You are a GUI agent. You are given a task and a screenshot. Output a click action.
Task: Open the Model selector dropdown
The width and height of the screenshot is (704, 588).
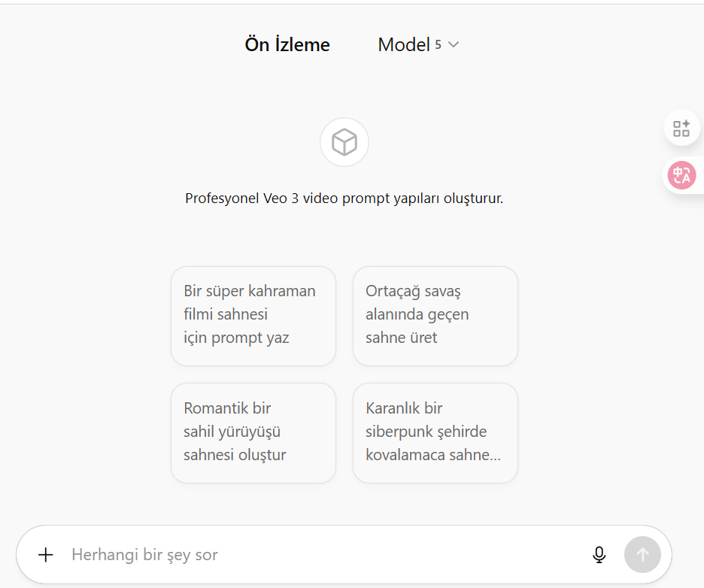coord(418,44)
